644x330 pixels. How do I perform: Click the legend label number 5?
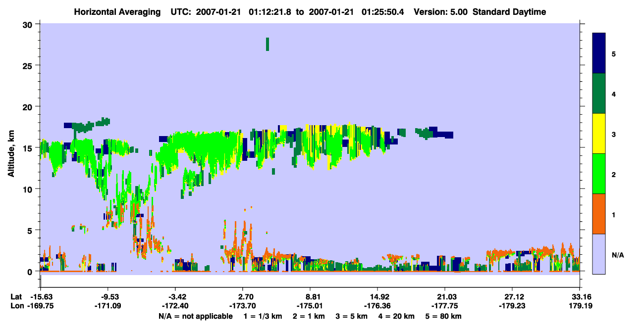coord(614,53)
